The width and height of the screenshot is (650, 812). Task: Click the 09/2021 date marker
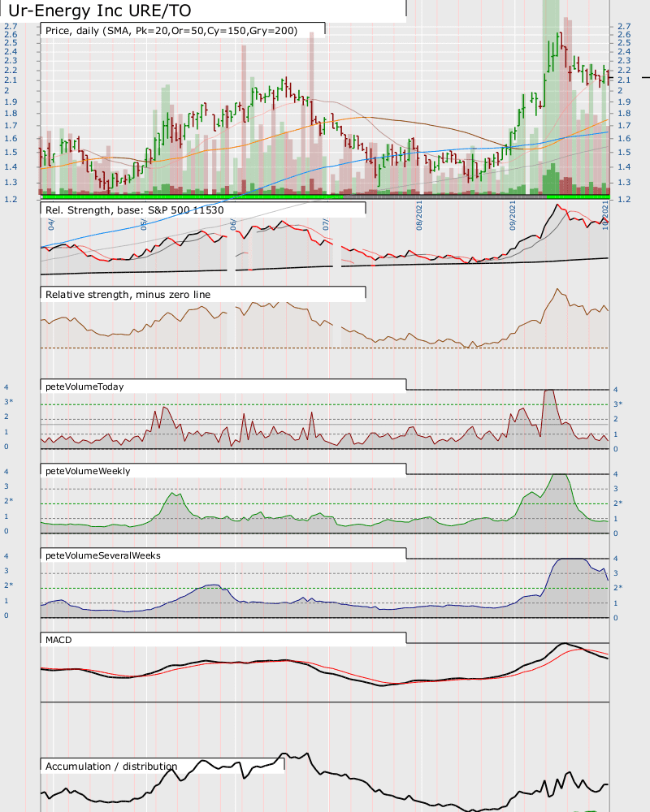click(513, 215)
